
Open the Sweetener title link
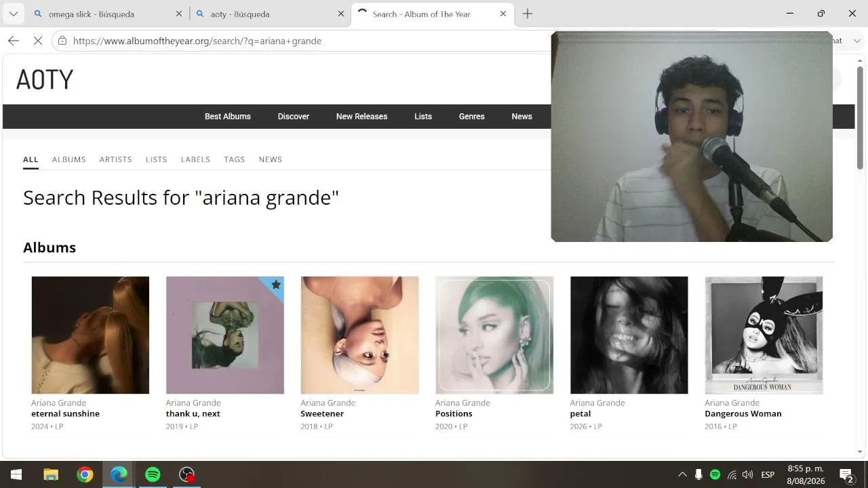(322, 413)
